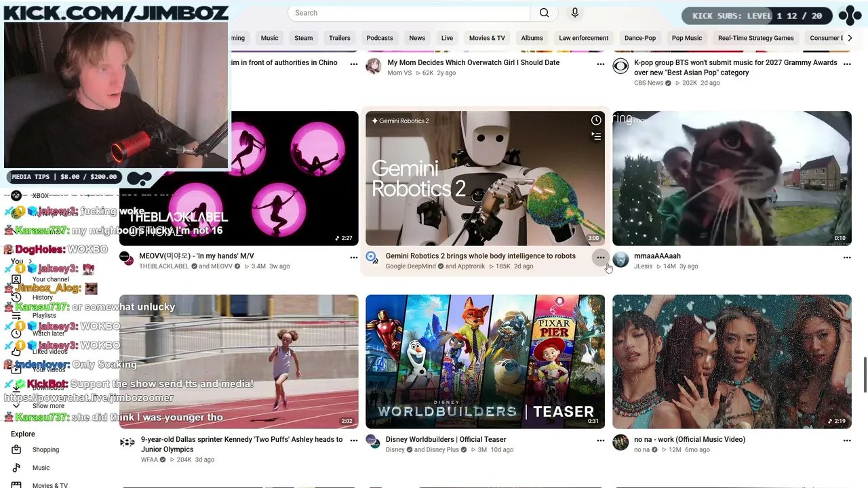The height and width of the screenshot is (488, 868).
Task: Focus the YouTube Search field
Action: 409,13
